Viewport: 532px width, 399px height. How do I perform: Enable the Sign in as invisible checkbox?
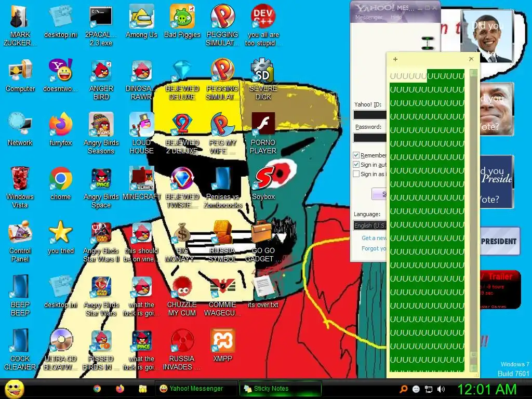pos(356,174)
